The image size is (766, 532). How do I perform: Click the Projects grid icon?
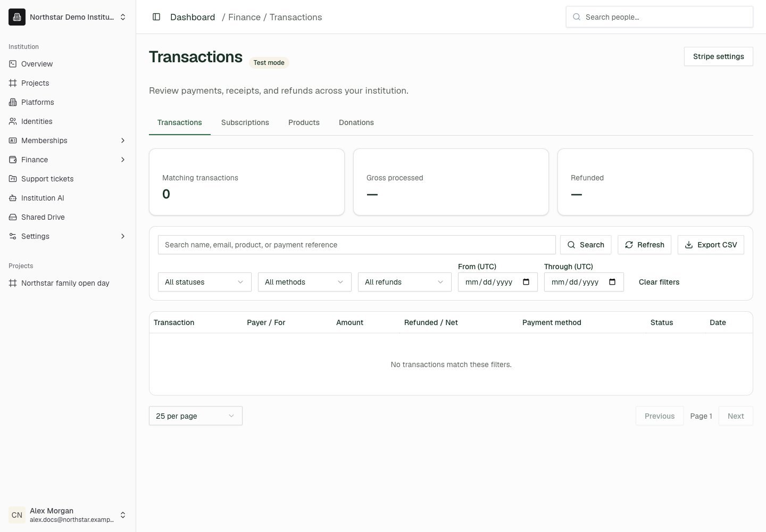point(13,83)
